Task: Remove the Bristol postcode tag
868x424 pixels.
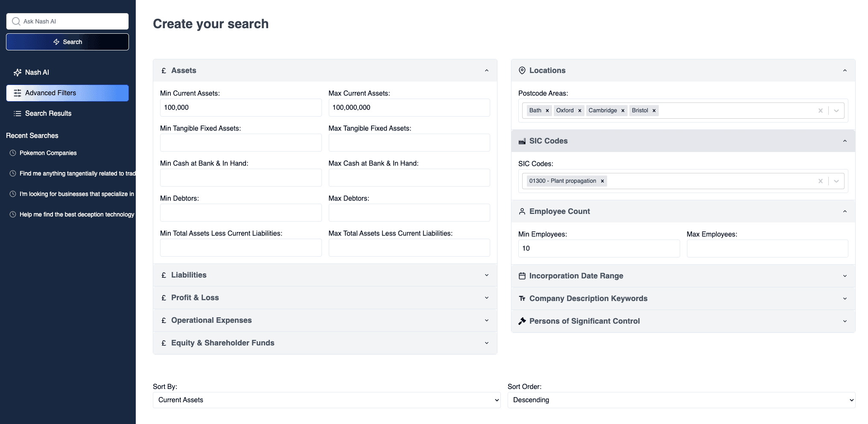Action: pos(654,111)
